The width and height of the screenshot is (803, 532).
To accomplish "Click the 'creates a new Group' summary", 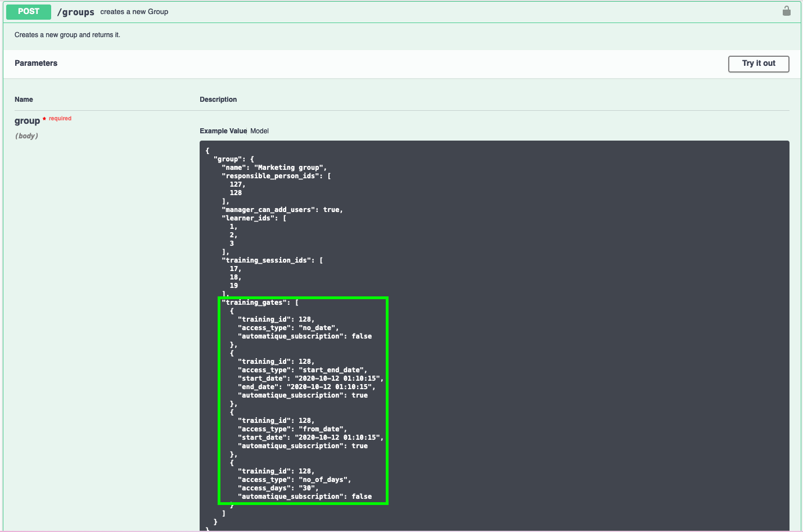I will coord(134,12).
